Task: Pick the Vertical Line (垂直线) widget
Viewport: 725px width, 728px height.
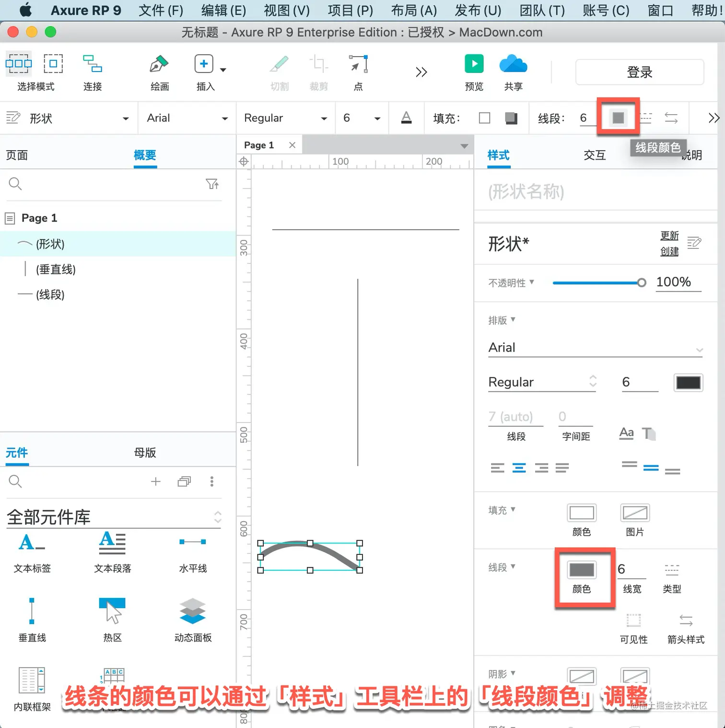Action: [32, 620]
